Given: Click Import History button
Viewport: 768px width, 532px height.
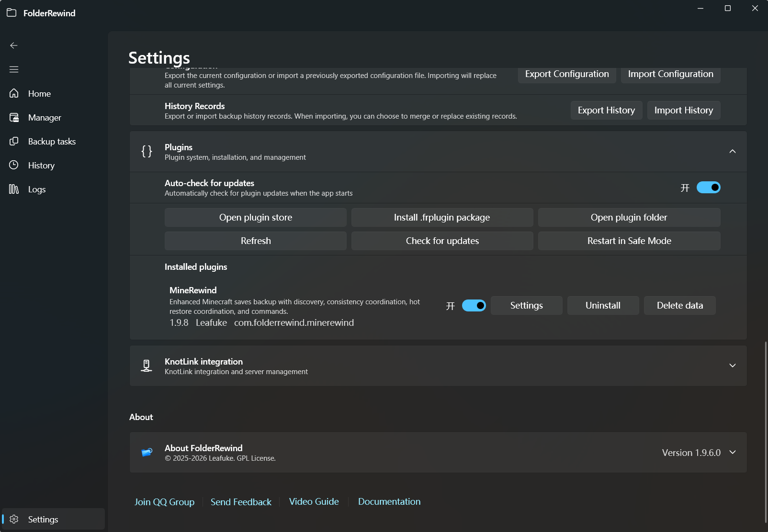Looking at the screenshot, I should tap(684, 110).
